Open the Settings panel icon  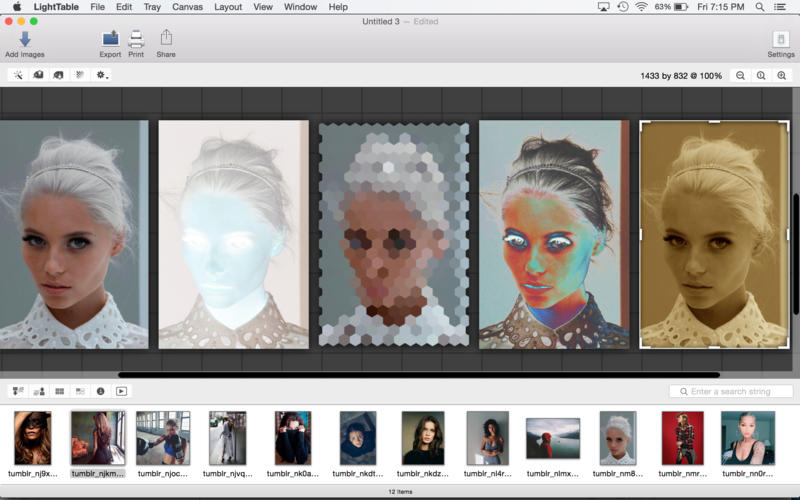(781, 39)
